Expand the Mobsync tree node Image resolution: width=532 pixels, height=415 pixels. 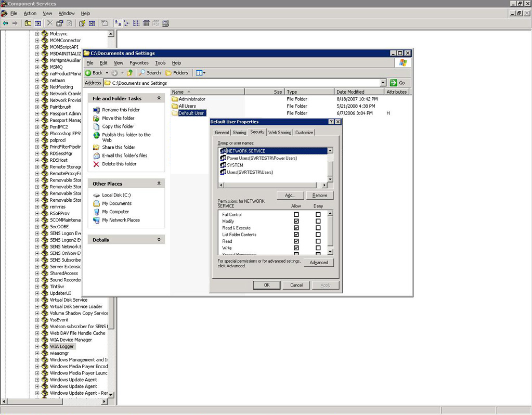click(x=37, y=34)
